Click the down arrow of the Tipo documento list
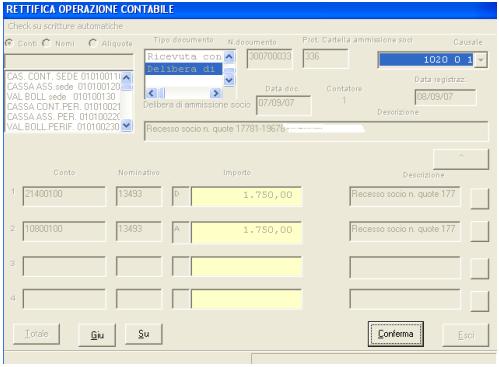The image size is (499, 367). tap(229, 80)
